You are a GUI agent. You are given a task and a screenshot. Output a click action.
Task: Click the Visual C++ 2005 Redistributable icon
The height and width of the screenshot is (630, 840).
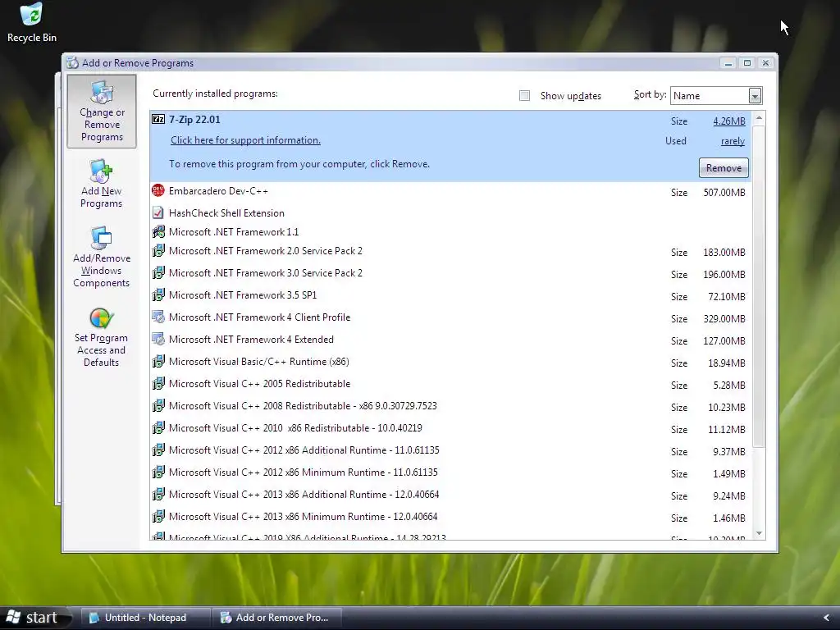click(x=158, y=384)
